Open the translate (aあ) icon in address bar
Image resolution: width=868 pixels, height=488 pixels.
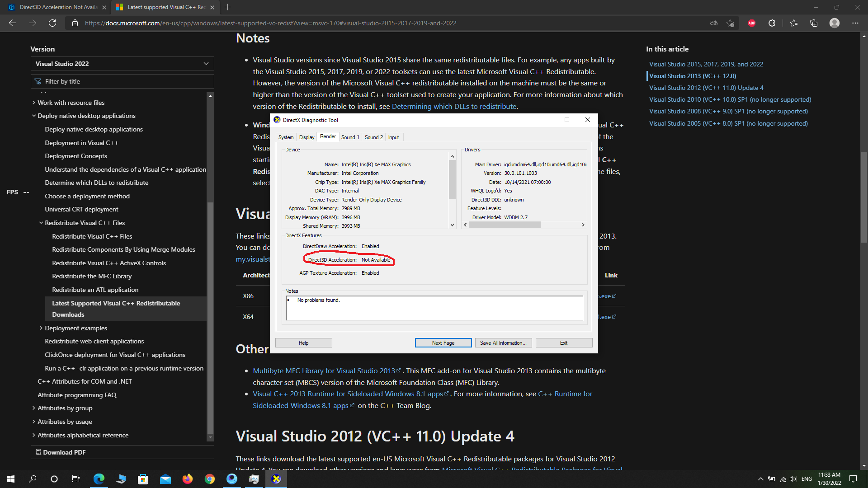[713, 23]
